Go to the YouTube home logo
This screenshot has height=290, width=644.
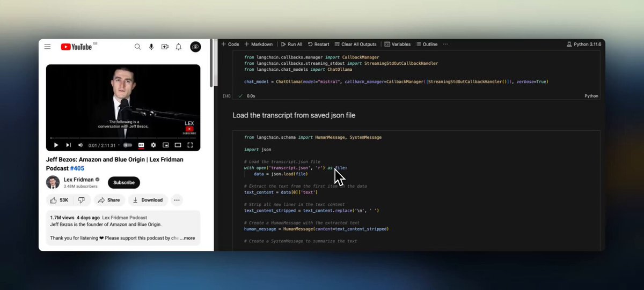click(76, 47)
